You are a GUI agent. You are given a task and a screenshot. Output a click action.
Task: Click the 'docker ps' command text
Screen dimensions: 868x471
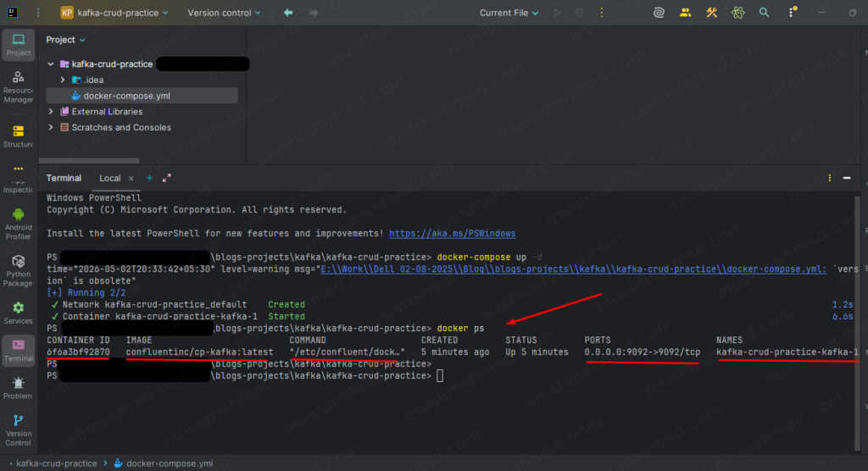tap(460, 328)
